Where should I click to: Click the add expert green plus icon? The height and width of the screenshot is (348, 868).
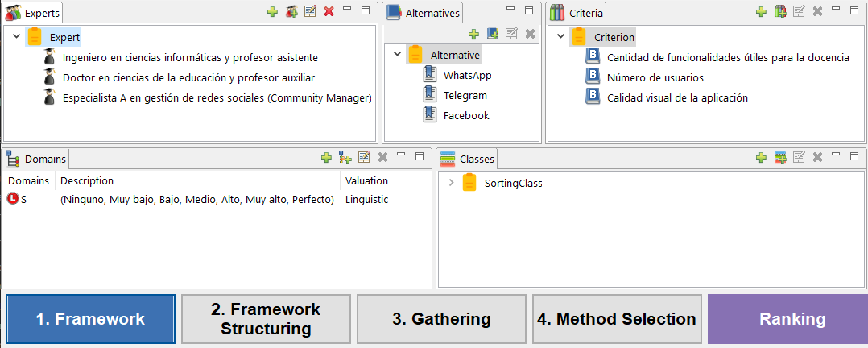(x=272, y=11)
